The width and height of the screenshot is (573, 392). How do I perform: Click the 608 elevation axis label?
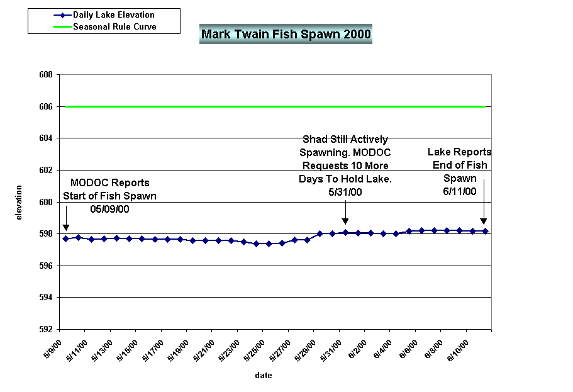[x=46, y=75]
